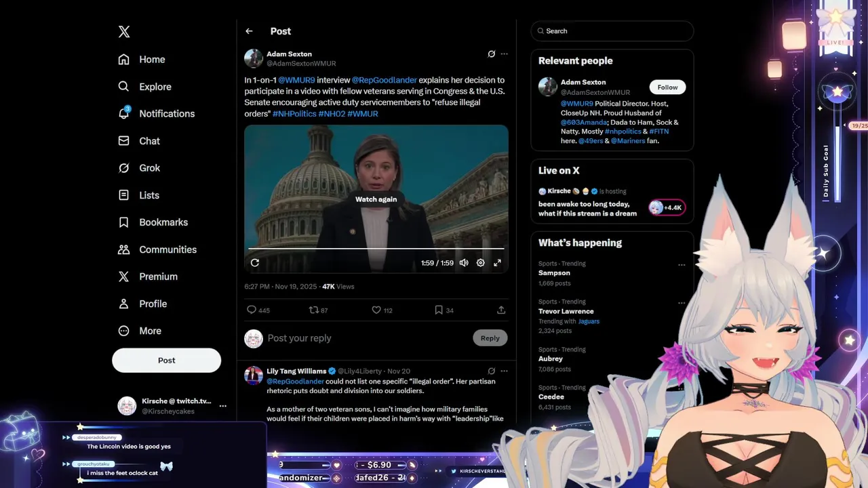Click Grok icon on Lily Tang Williams's reply
868x488 pixels.
[x=492, y=371]
